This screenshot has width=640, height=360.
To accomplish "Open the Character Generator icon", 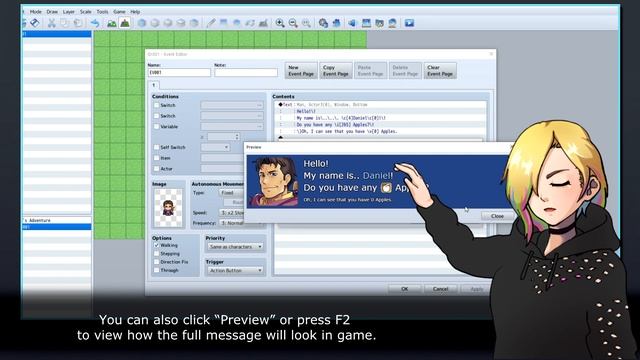I will [393, 23].
